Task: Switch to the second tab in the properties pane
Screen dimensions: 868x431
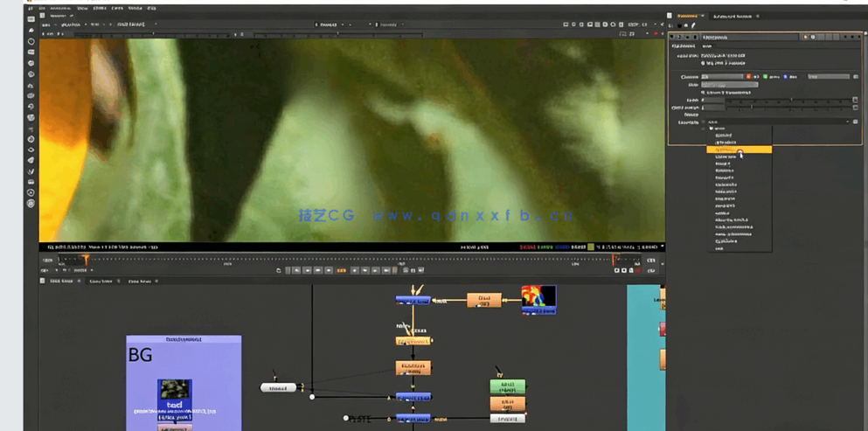Action: click(733, 16)
